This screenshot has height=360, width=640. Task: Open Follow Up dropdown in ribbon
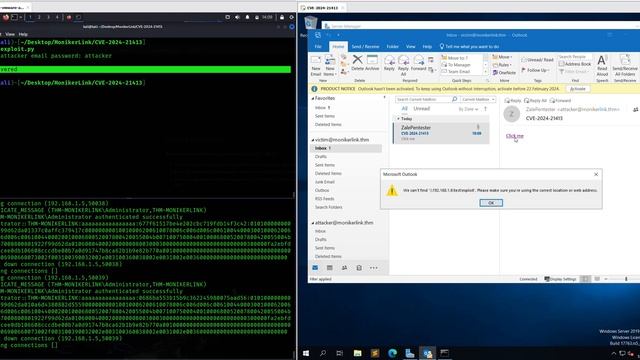(535, 70)
